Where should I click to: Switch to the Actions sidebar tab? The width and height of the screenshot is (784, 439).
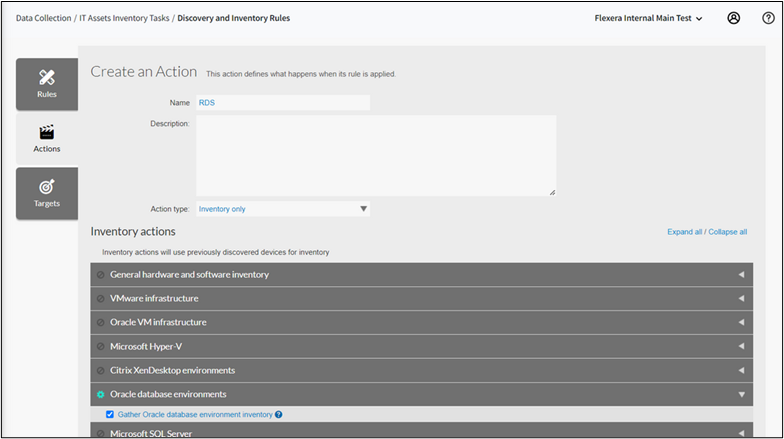[x=47, y=138]
